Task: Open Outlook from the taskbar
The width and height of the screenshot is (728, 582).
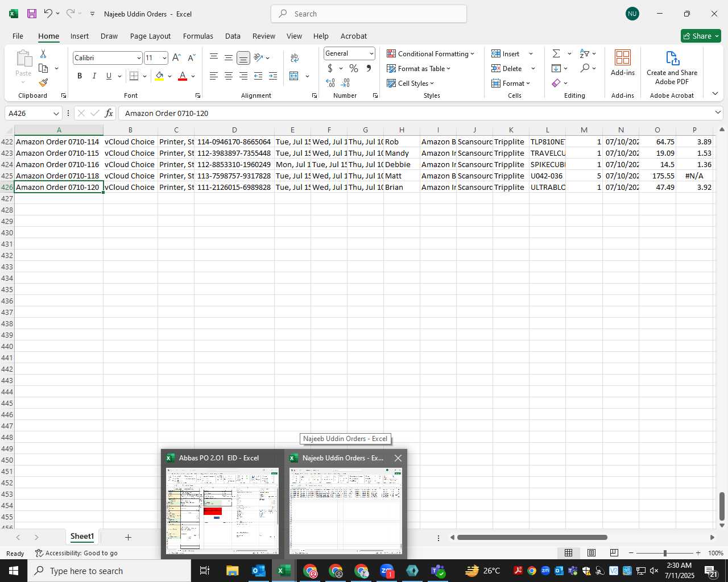Action: (258, 571)
